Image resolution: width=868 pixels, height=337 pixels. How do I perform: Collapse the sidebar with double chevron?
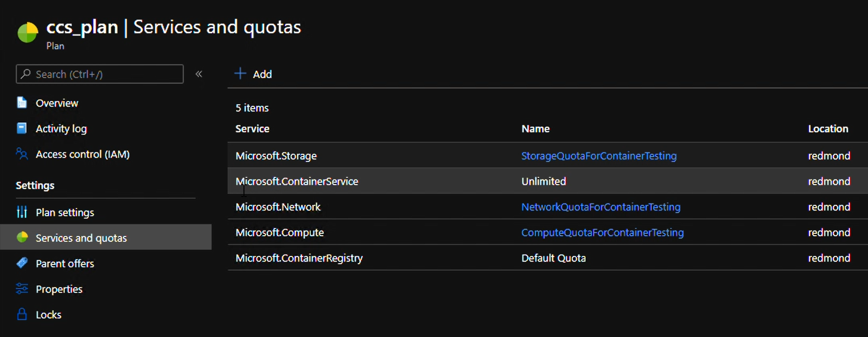(x=199, y=74)
